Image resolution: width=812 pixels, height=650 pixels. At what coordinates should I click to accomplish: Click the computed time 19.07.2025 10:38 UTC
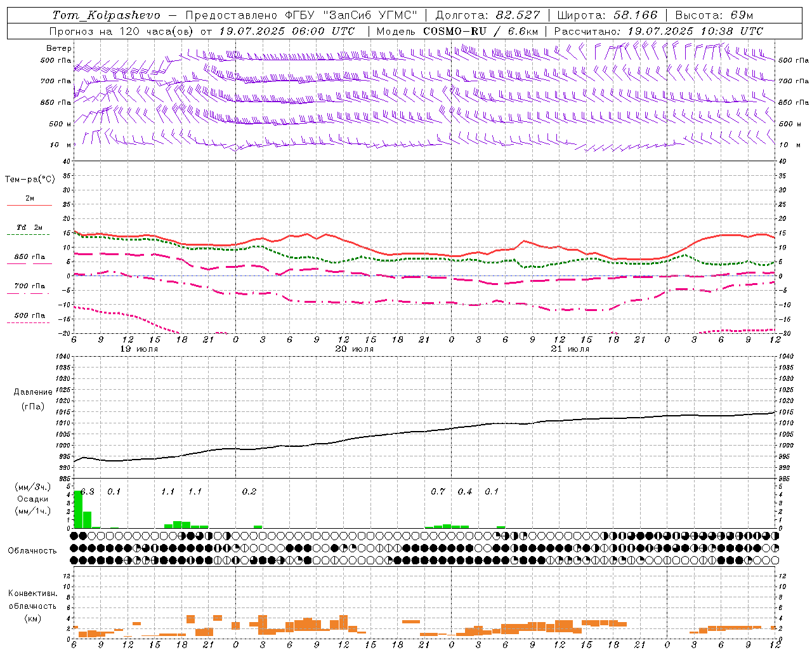click(695, 31)
